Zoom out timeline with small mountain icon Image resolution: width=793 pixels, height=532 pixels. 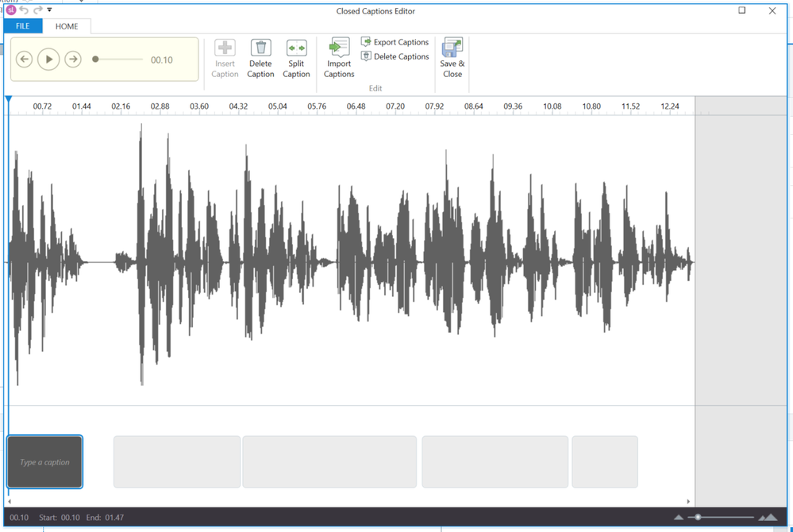click(x=679, y=518)
